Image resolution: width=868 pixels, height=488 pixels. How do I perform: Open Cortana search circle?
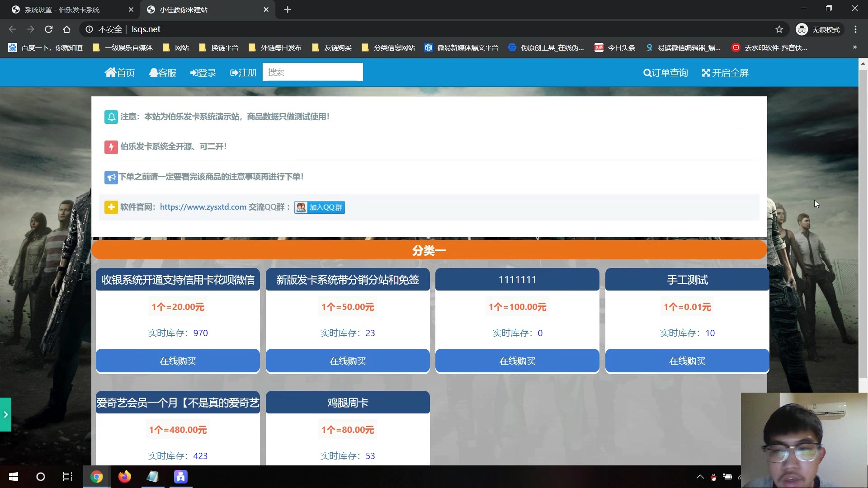(41, 477)
